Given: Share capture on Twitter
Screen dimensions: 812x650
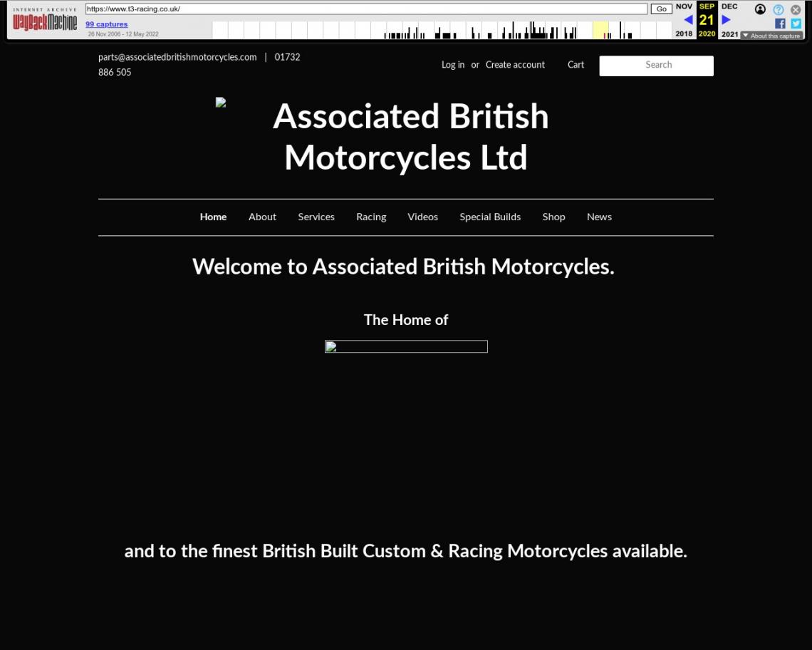Looking at the screenshot, I should tap(796, 24).
